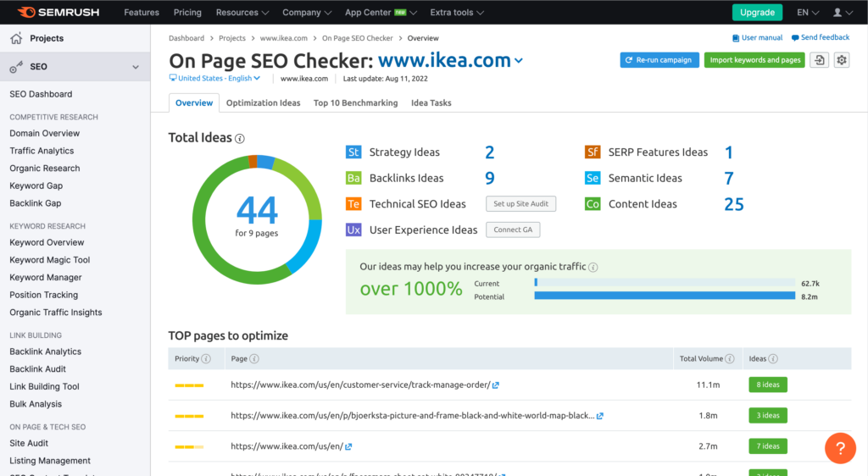Image resolution: width=868 pixels, height=476 pixels.
Task: Open track-manage-order page external link icon
Action: [x=495, y=385]
